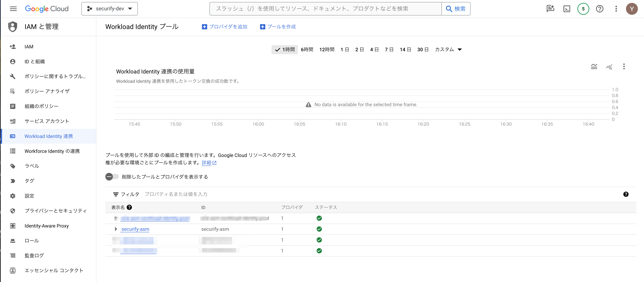Select the 1時間 time range
The width and height of the screenshot is (644, 282).
[x=285, y=50]
